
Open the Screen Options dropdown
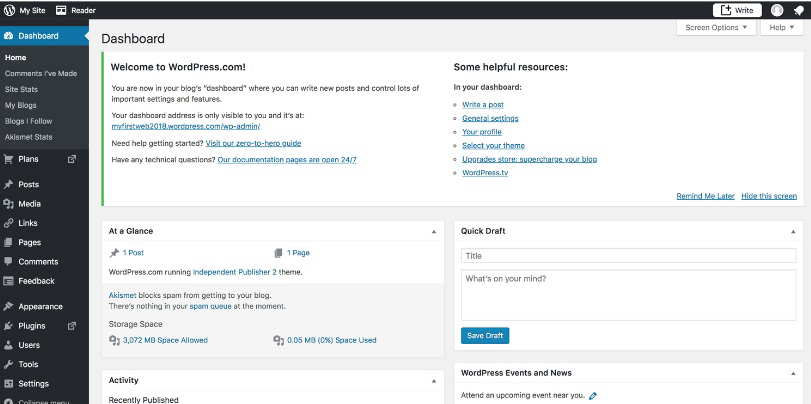(x=716, y=27)
